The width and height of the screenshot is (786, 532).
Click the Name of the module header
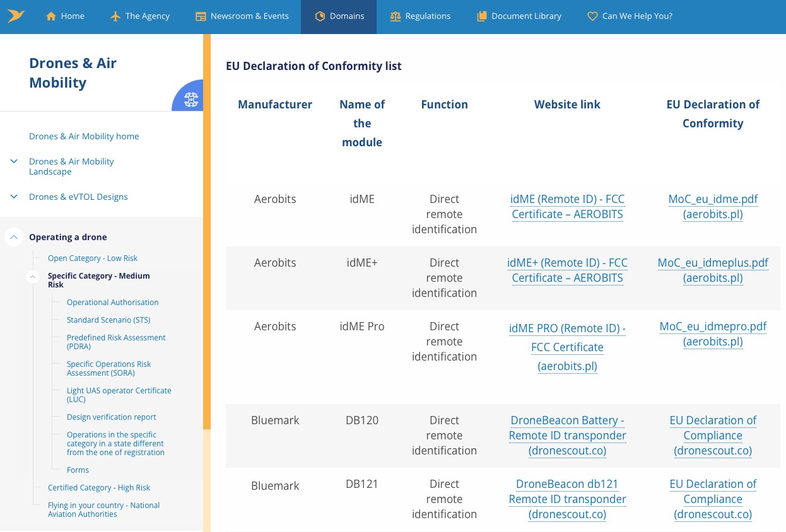362,124
